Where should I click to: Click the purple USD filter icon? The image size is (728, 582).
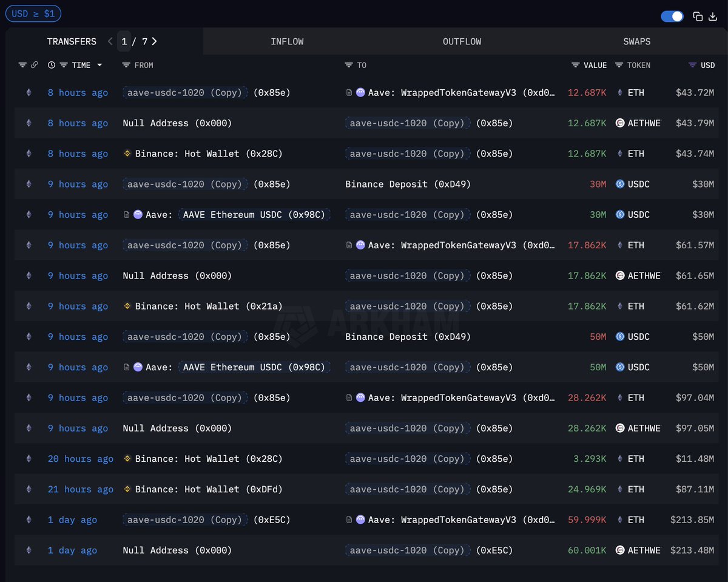pos(693,65)
